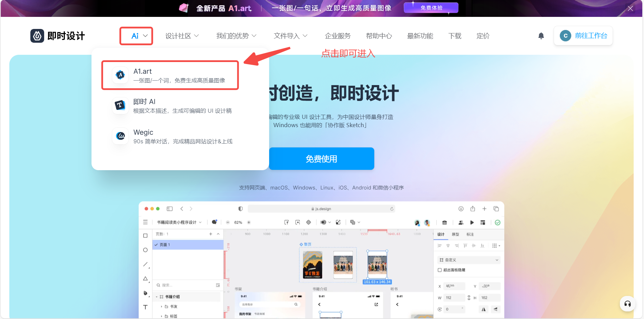
Task: Switch to the 标注 tab
Action: click(x=470, y=234)
